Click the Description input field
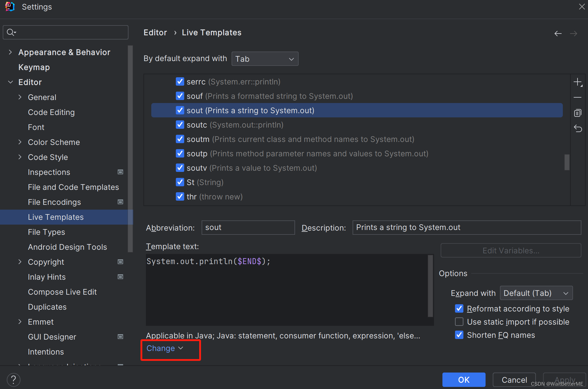The width and height of the screenshot is (588, 389). 467,227
